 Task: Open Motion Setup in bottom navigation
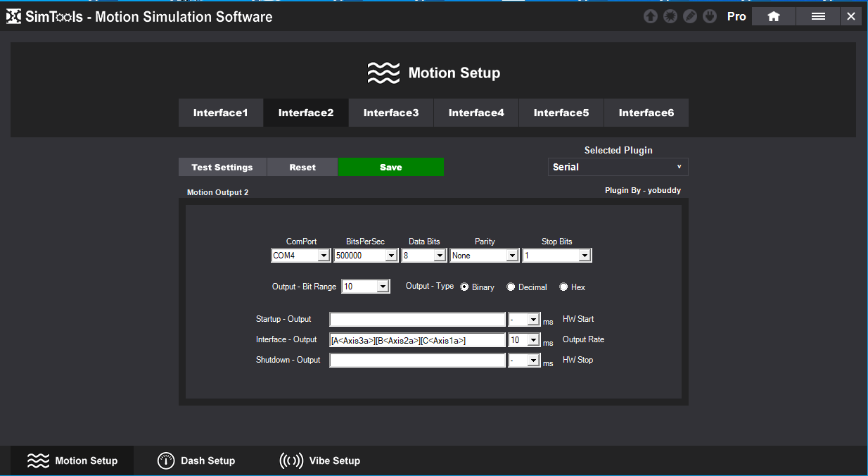(72, 461)
